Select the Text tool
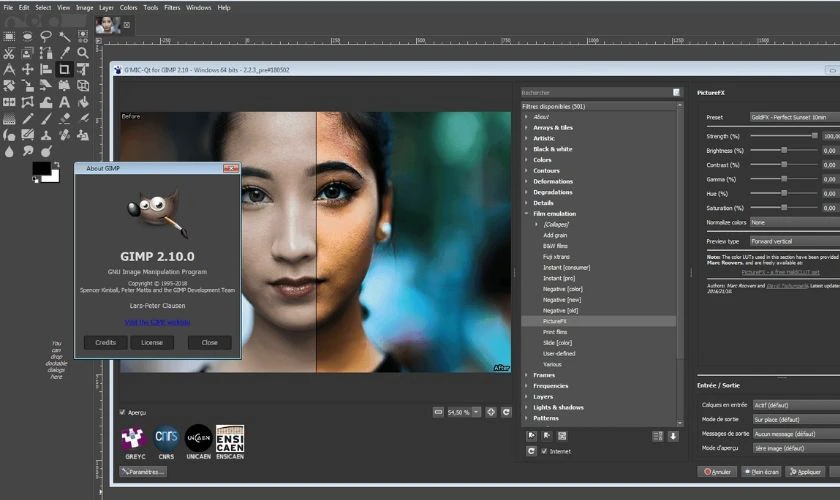Viewport: 840px width, 500px height. tap(64, 102)
